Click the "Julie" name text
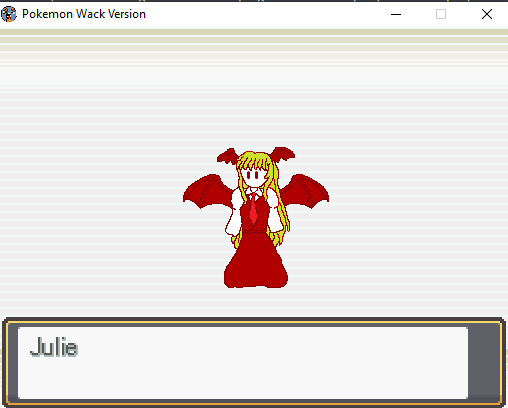 (x=54, y=347)
